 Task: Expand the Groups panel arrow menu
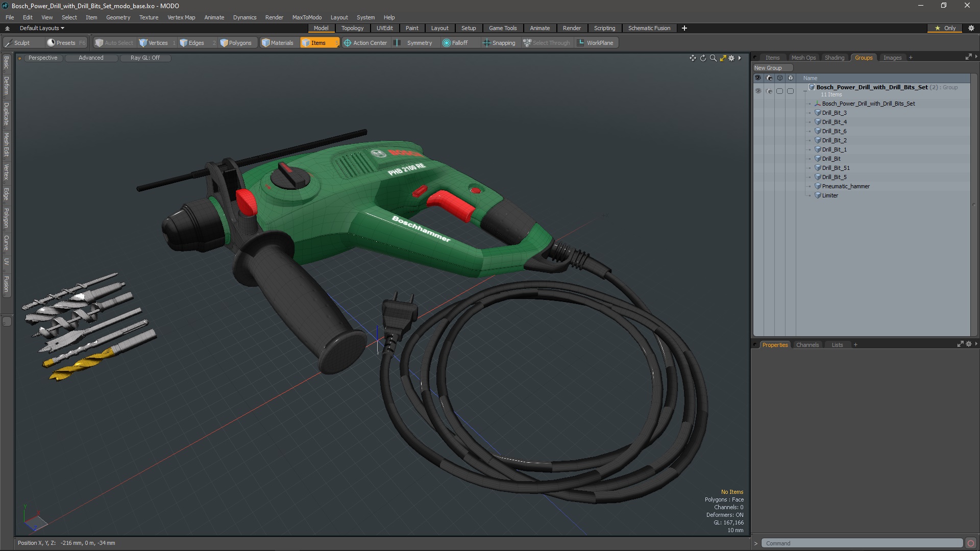pyautogui.click(x=976, y=57)
